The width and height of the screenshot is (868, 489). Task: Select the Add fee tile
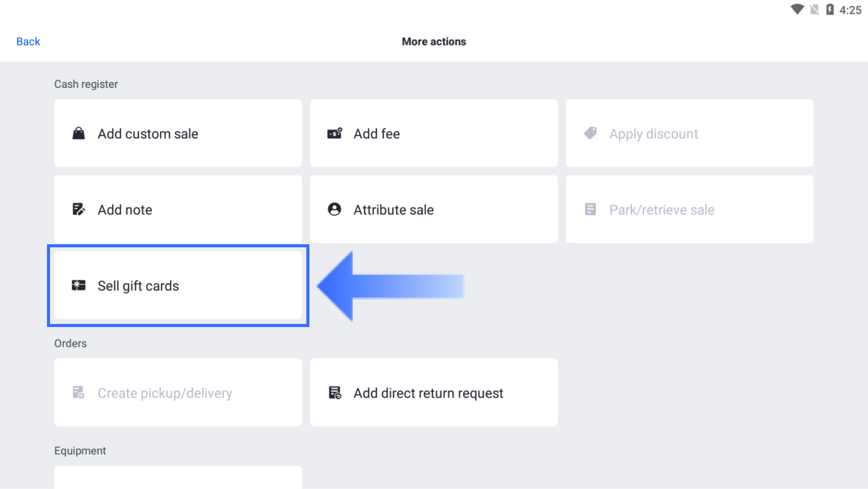(x=433, y=133)
